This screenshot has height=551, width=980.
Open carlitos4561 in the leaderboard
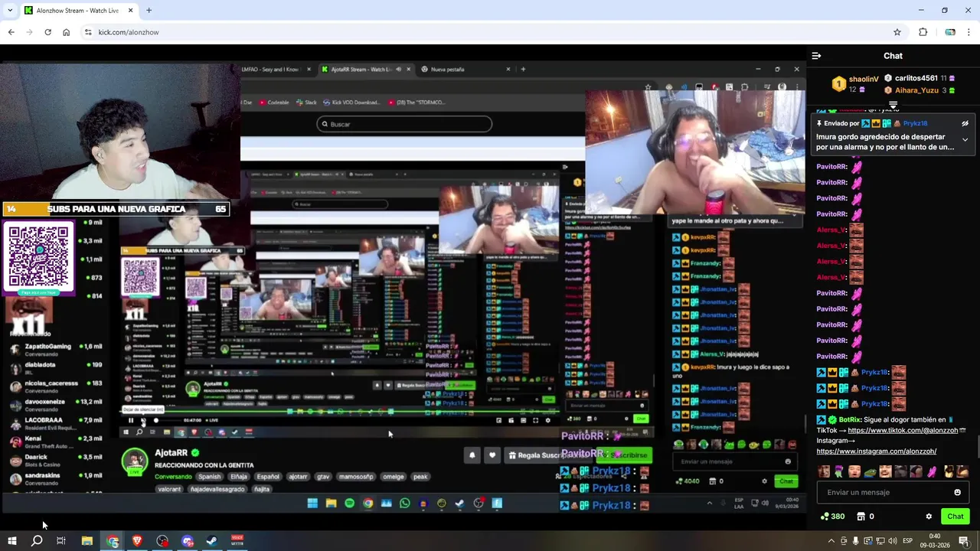pos(916,78)
